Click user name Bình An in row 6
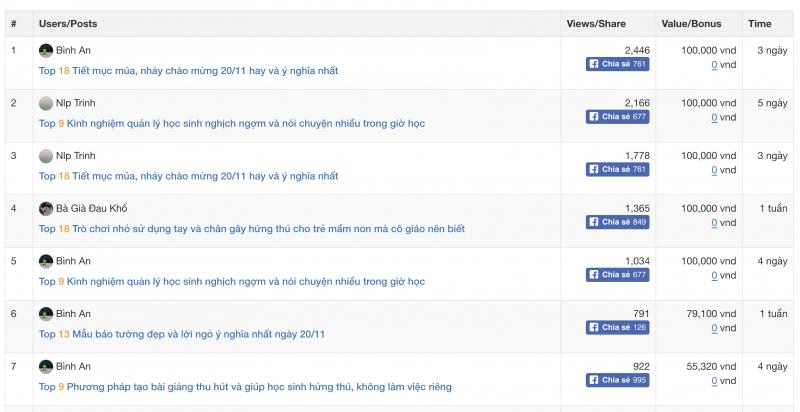The width and height of the screenshot is (800, 412). [x=73, y=314]
